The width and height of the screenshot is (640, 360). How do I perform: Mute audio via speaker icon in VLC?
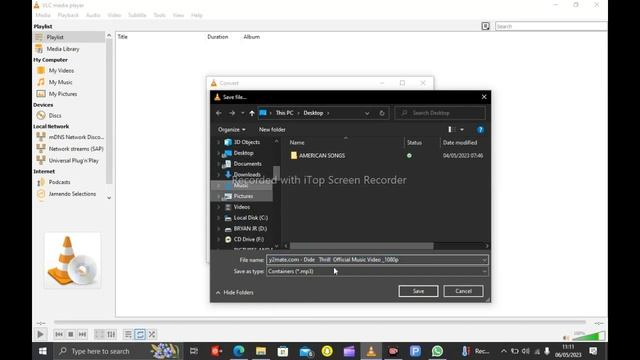coord(566,338)
